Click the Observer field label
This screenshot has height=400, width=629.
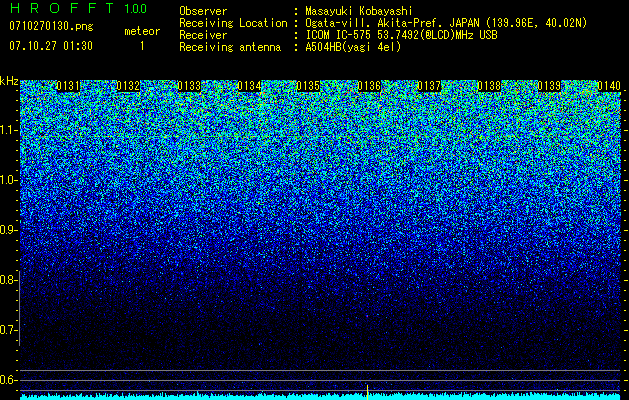click(x=203, y=12)
